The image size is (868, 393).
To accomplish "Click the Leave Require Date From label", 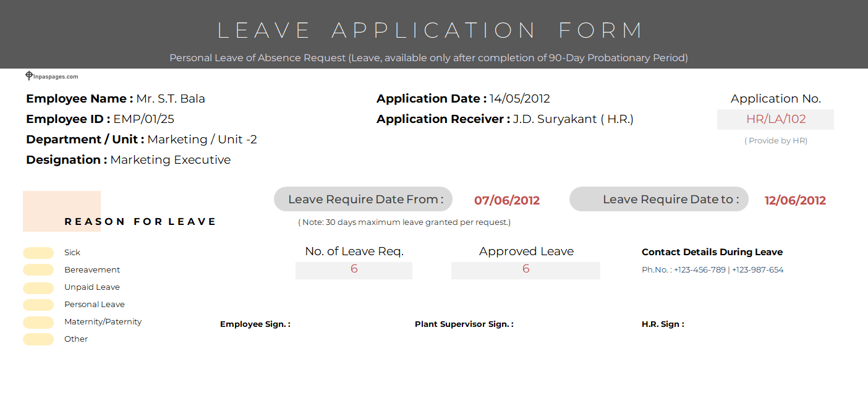I will pos(364,200).
